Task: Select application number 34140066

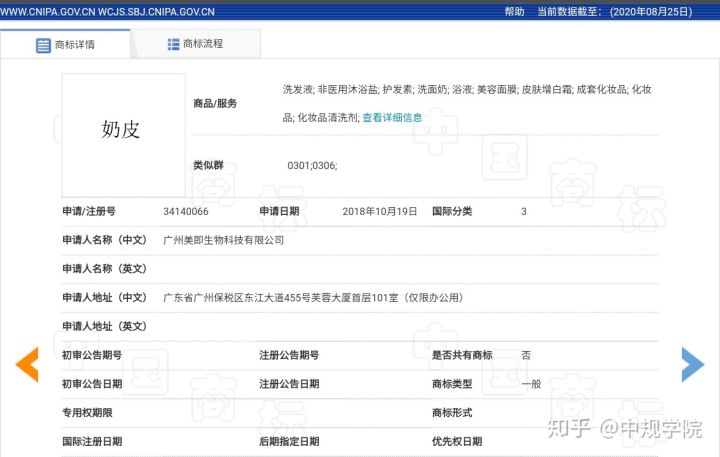Action: [186, 211]
